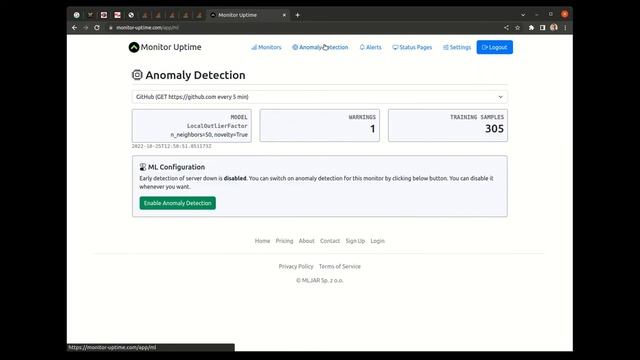Viewport: 640px width, 360px height.
Task: Click the LocalOutlierFactor model text
Action: tap(217, 126)
